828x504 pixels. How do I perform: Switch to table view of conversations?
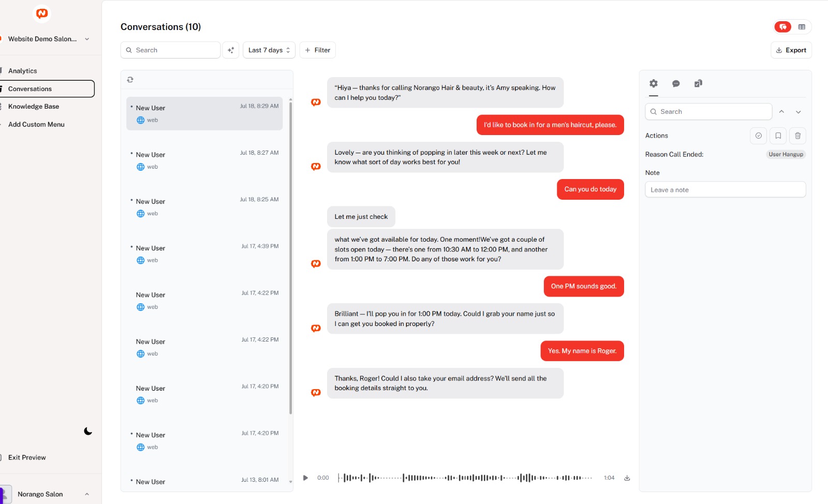click(x=803, y=26)
